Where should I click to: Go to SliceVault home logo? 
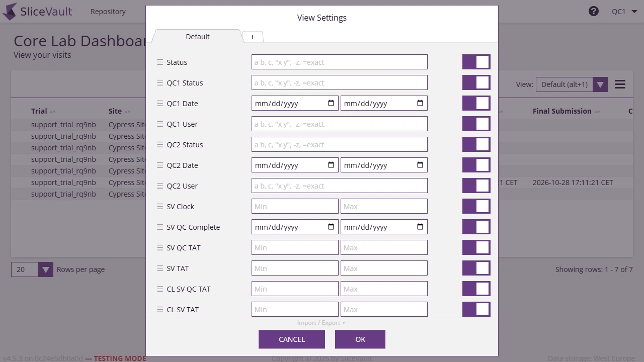point(38,12)
